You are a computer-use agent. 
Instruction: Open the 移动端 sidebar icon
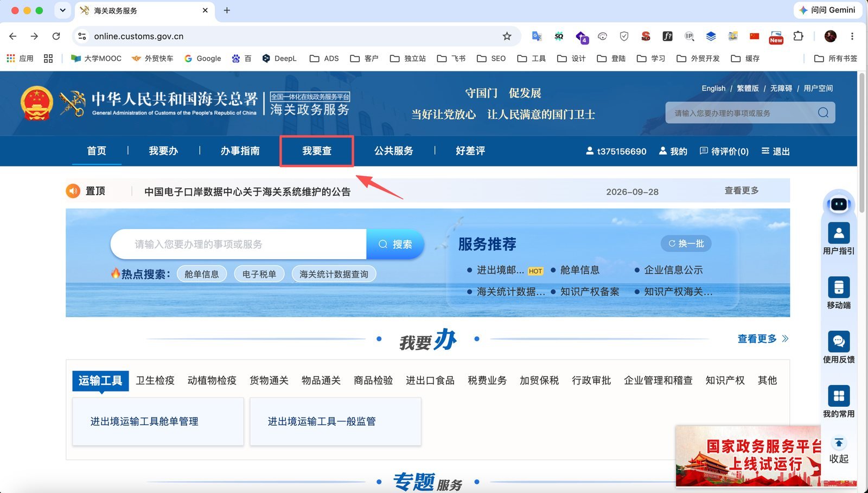(x=839, y=287)
